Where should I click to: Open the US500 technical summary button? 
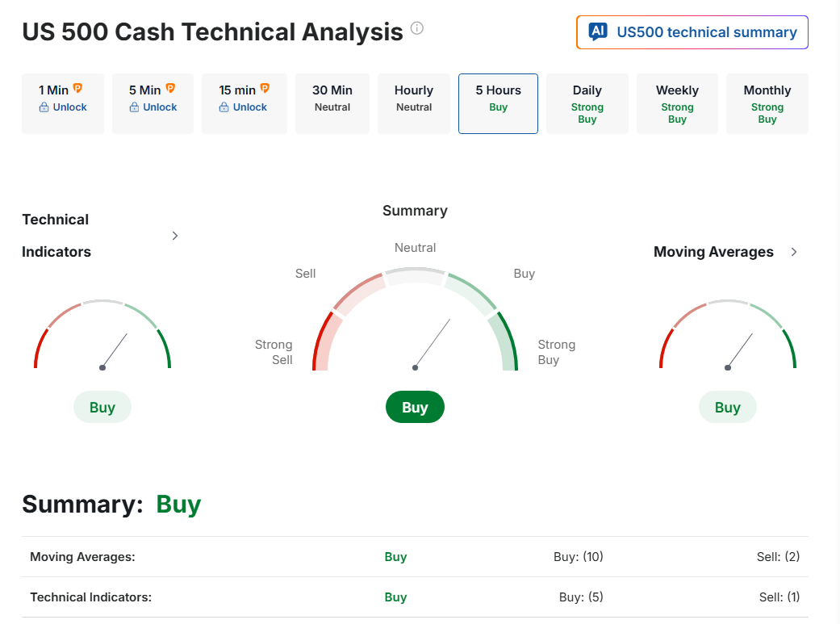tap(692, 32)
